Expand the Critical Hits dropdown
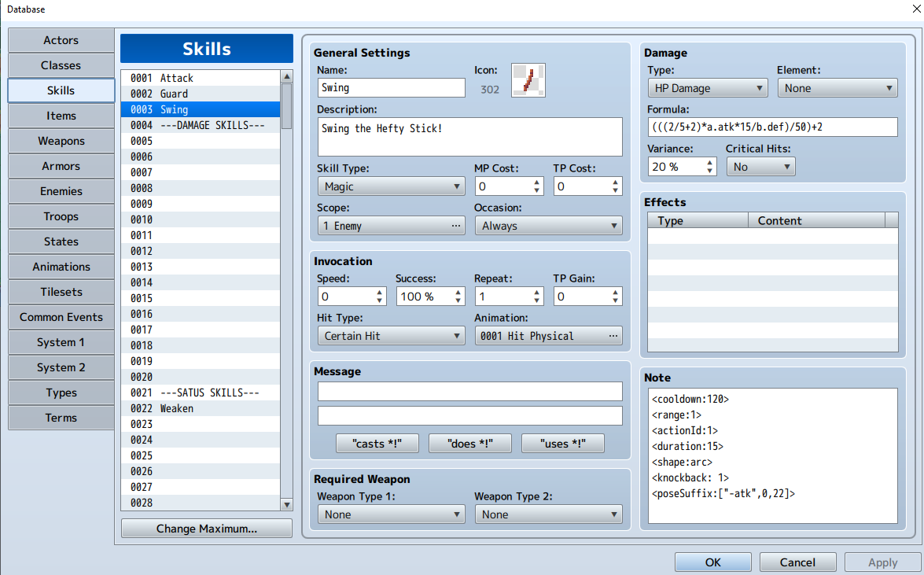The height and width of the screenshot is (575, 924). (x=760, y=167)
